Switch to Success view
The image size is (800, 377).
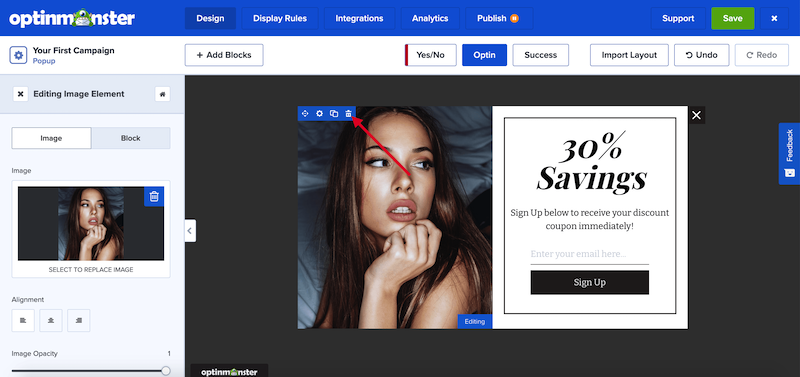pos(540,55)
